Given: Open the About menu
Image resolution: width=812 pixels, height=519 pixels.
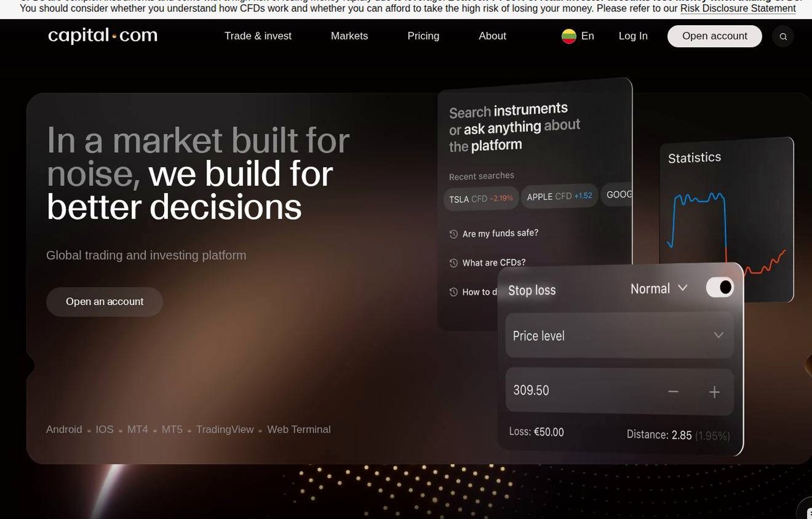Looking at the screenshot, I should pyautogui.click(x=492, y=36).
